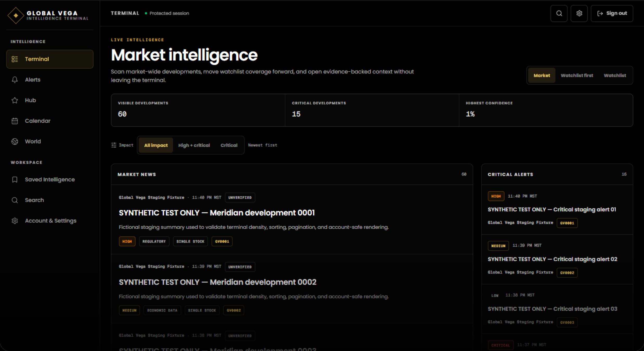Switch to Watchlist view tab
This screenshot has height=351, width=644.
point(615,76)
